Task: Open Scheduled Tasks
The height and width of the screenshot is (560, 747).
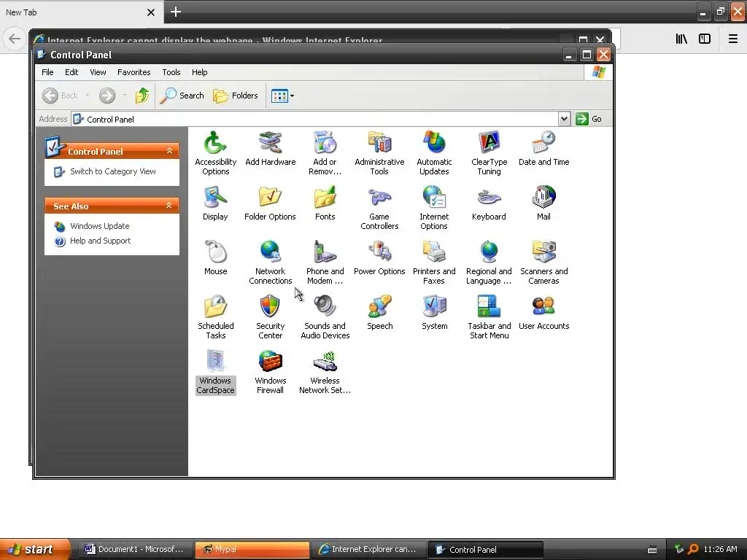Action: click(x=215, y=318)
